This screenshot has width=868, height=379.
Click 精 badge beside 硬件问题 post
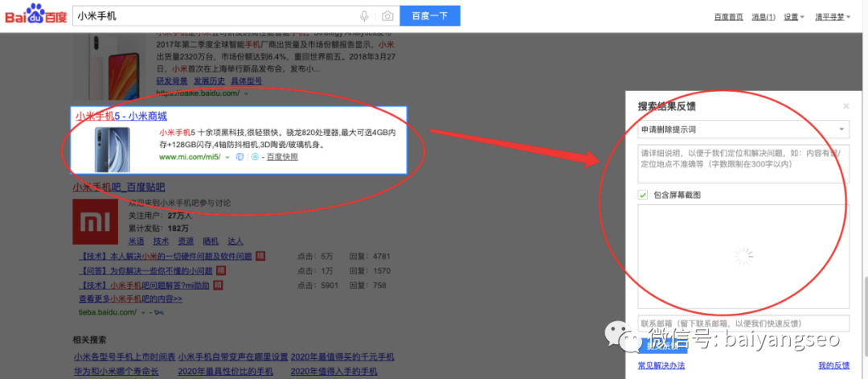coord(260,257)
